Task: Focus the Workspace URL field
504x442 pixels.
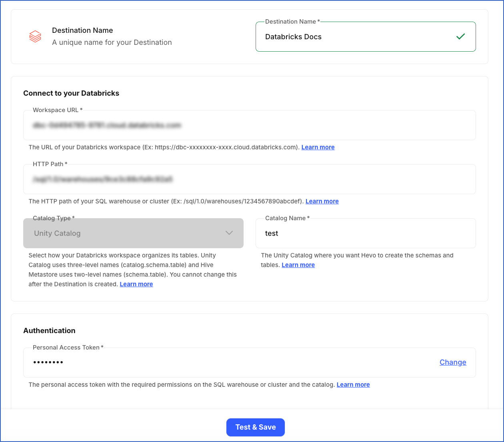Action: (x=249, y=125)
